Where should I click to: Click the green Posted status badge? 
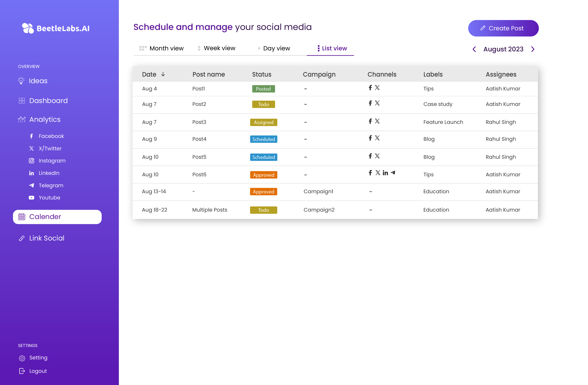tap(263, 89)
